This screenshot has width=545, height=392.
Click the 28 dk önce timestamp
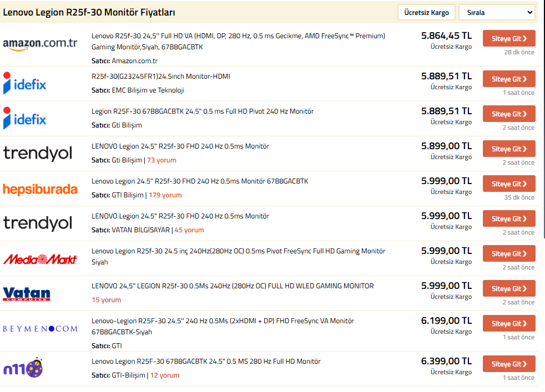click(x=519, y=52)
